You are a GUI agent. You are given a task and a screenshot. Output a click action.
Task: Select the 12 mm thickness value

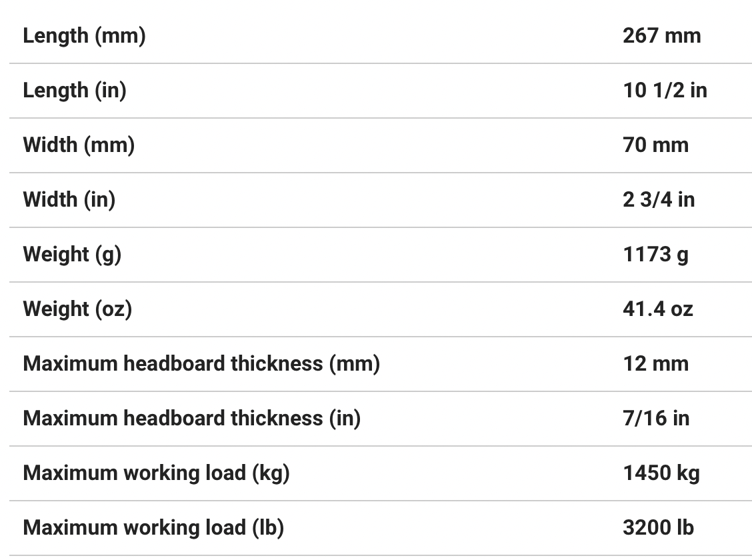point(655,363)
